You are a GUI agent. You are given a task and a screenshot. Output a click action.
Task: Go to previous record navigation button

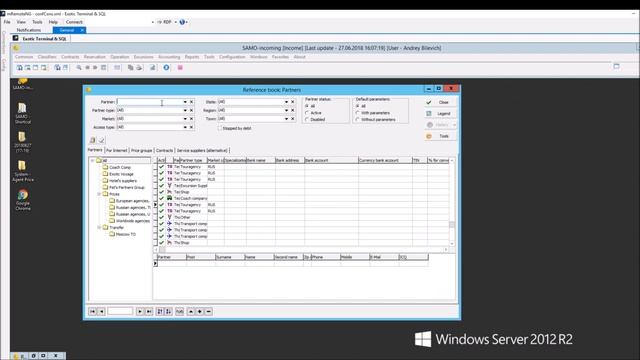(102, 311)
